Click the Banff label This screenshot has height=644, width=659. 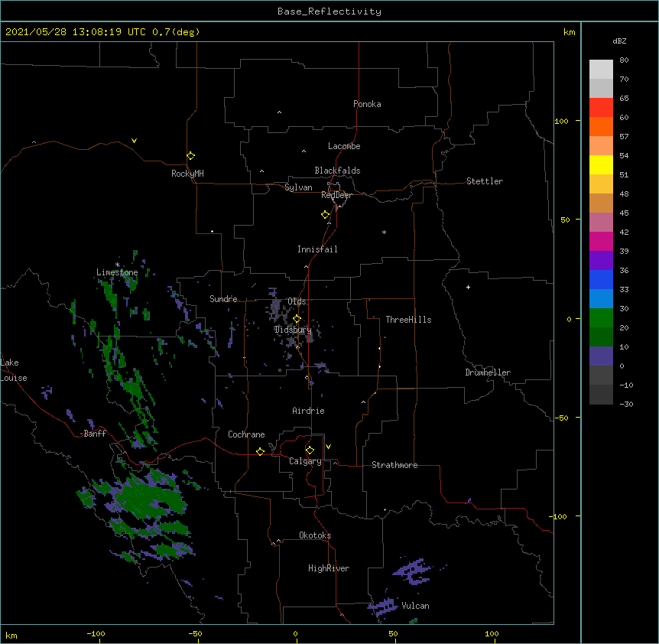(95, 434)
